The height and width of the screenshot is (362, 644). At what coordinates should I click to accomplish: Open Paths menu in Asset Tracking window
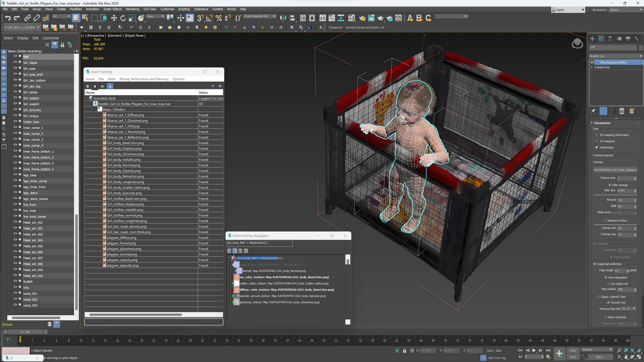coord(112,79)
